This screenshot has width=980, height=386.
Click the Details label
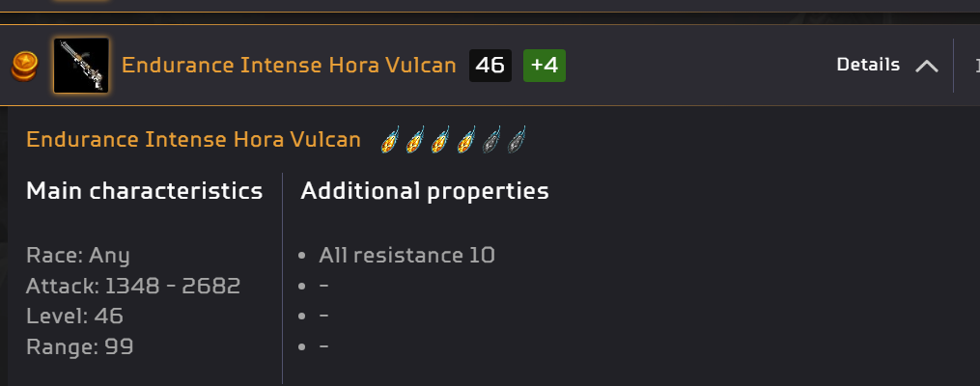[868, 65]
